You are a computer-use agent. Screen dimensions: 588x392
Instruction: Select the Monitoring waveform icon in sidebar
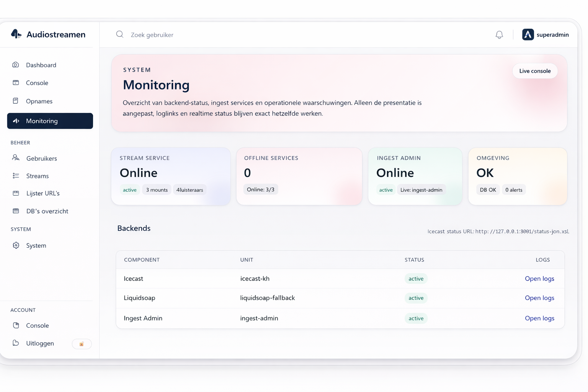(16, 121)
